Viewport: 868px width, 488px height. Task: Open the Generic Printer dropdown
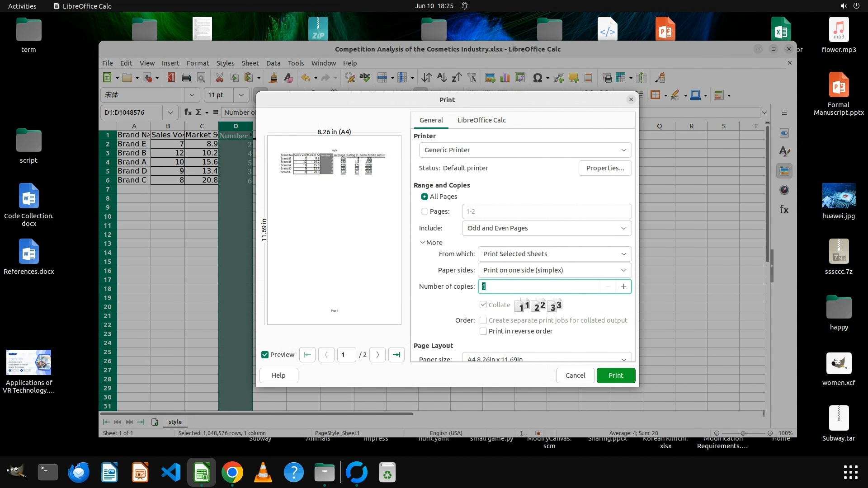point(525,150)
